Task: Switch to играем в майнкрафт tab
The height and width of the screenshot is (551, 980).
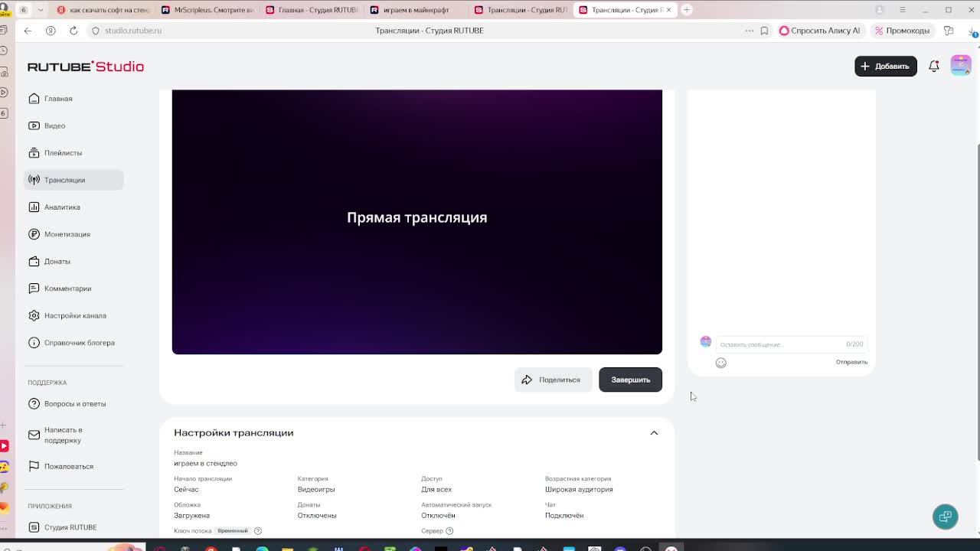Action: click(x=416, y=10)
